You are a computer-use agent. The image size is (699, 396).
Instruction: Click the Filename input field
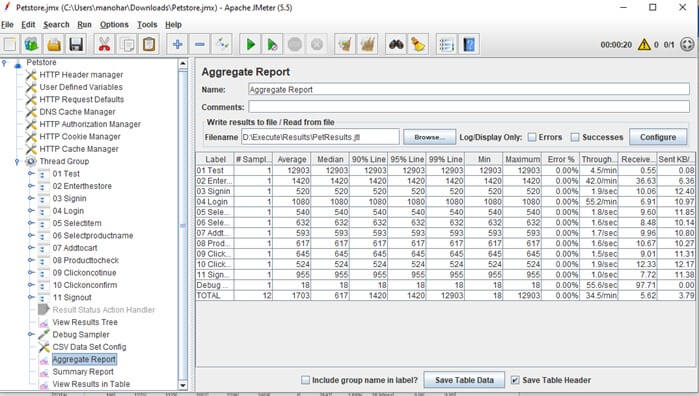tap(320, 137)
